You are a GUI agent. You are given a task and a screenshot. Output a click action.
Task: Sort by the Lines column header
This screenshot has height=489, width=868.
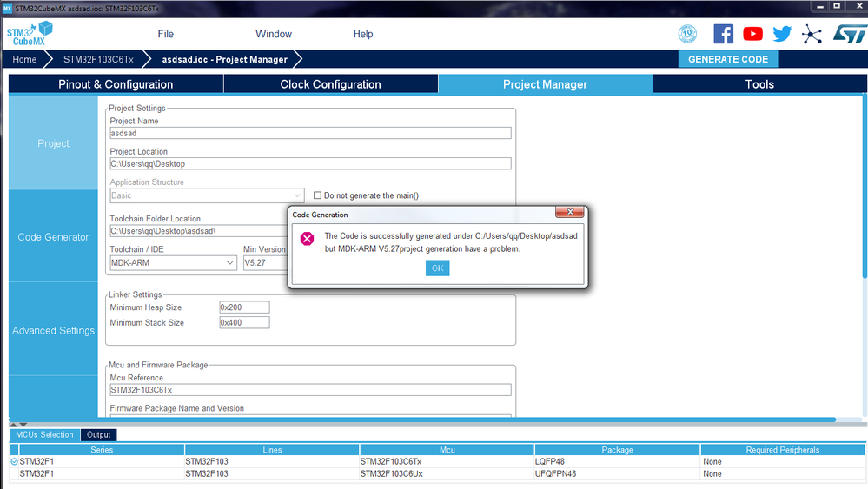(x=272, y=450)
